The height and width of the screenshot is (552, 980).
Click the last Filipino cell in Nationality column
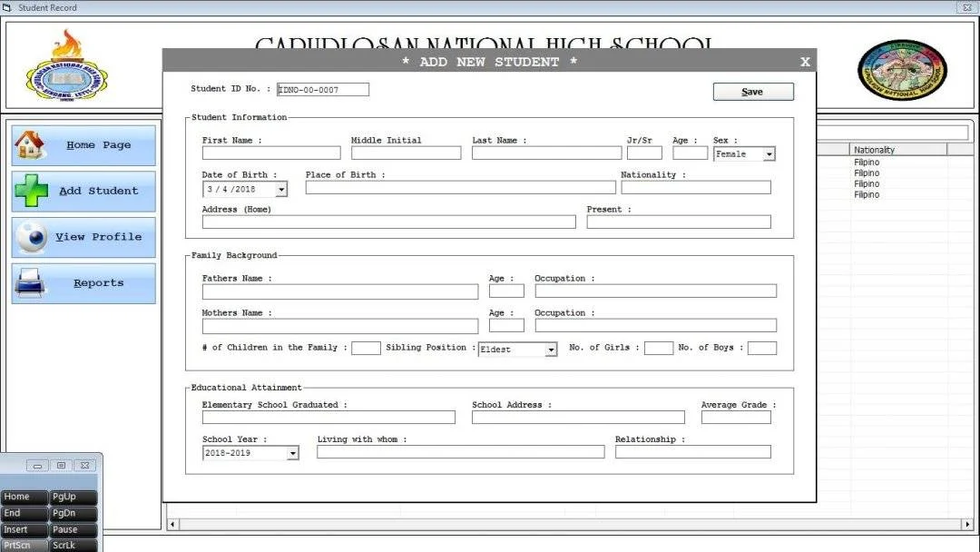pos(867,195)
